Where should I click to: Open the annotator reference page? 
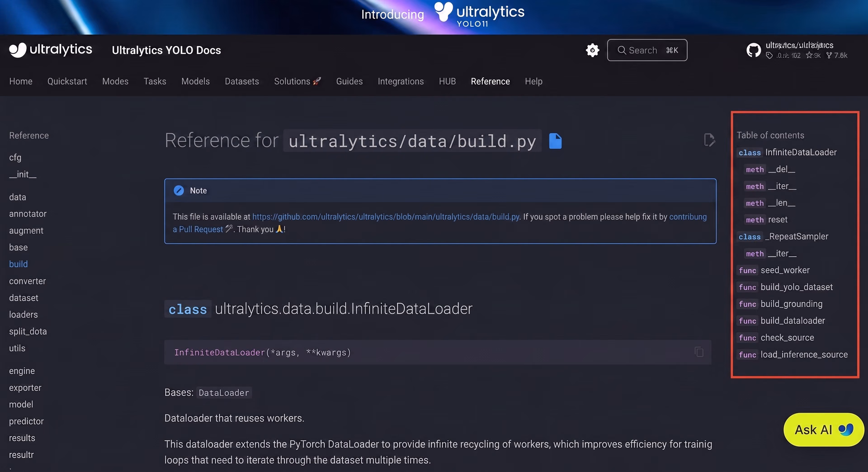28,214
